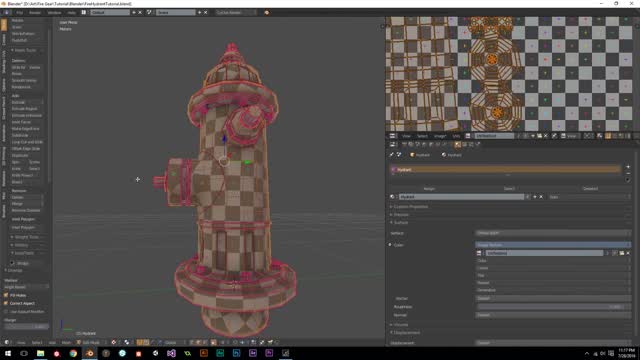Click the screen layout browse icon beside Default

pyautogui.click(x=84, y=12)
